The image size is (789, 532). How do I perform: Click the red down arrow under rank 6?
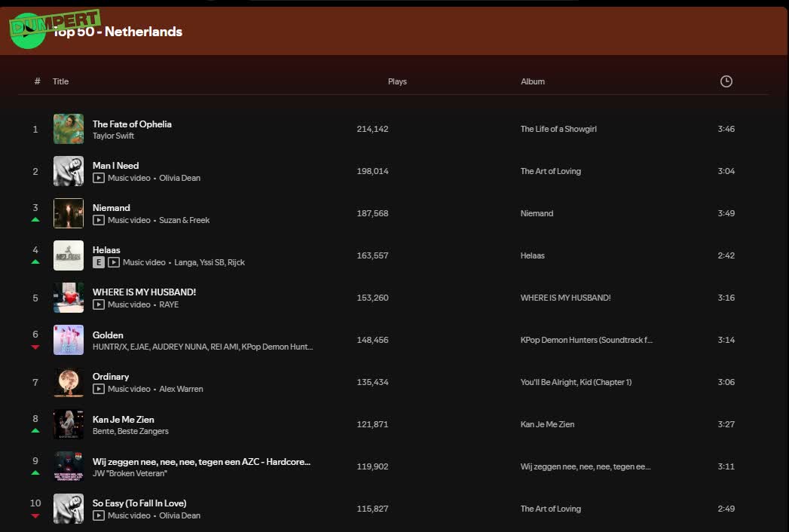point(35,347)
